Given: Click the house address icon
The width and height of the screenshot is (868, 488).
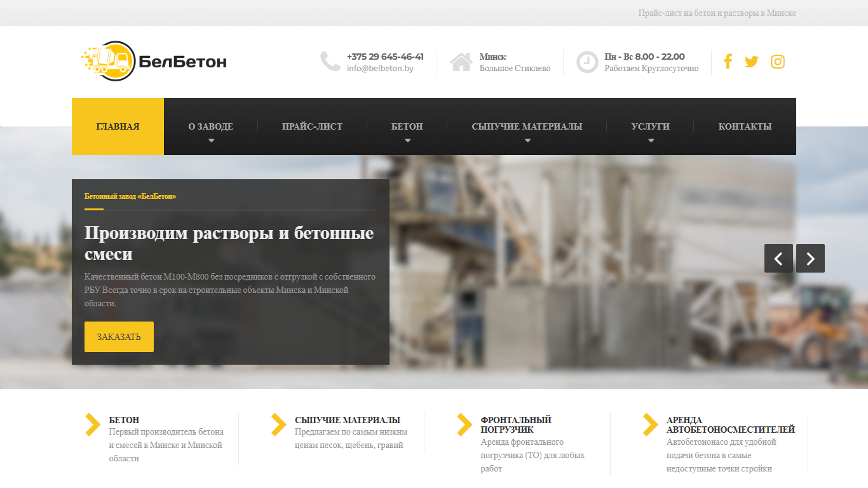Looking at the screenshot, I should pyautogui.click(x=461, y=62).
